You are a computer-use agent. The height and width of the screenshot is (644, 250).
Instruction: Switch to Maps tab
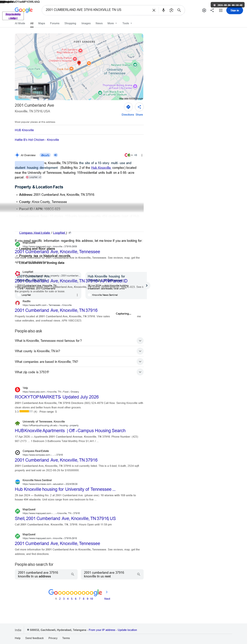(x=42, y=24)
